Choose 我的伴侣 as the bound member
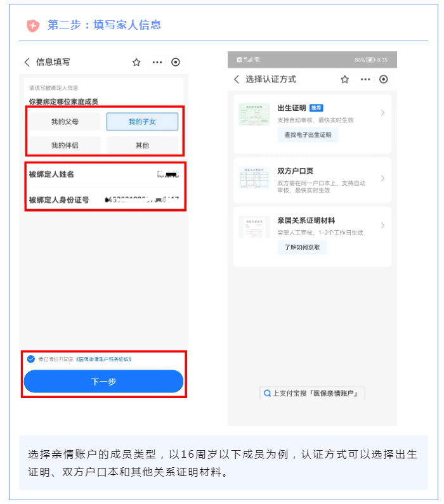Screen dimensions: 444x504 coord(65,145)
